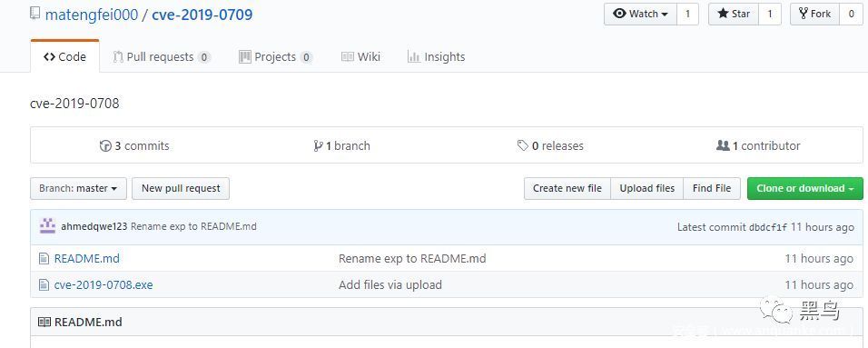Click the repository book icon
Image resolution: width=868 pixels, height=348 pixels.
tap(35, 14)
